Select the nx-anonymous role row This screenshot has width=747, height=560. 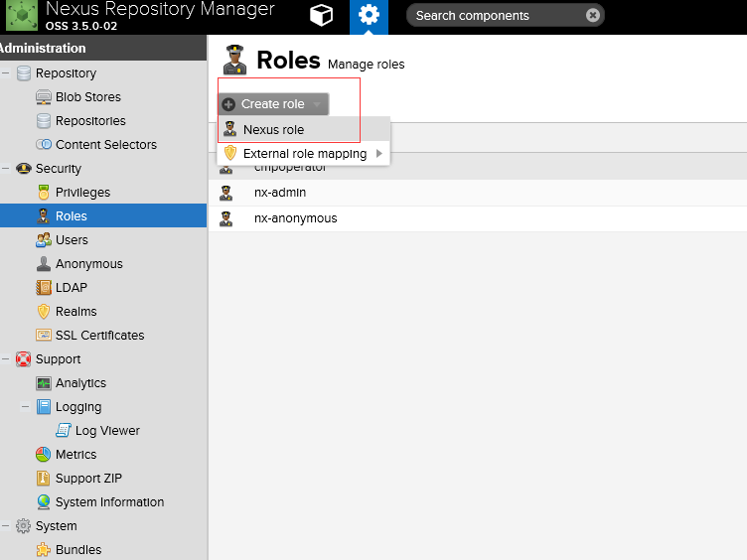tap(478, 218)
